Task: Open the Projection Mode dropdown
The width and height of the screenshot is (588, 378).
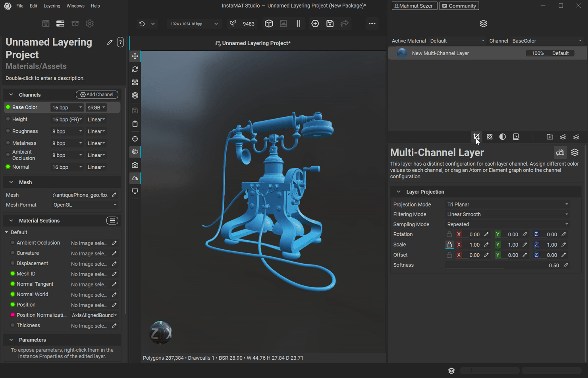Action: 507,204
